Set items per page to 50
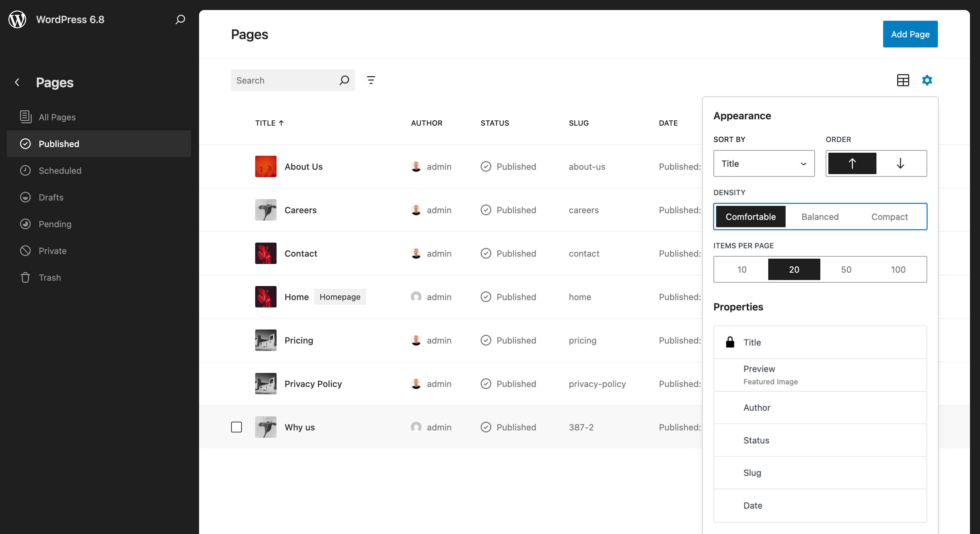This screenshot has width=980, height=534. pos(846,269)
